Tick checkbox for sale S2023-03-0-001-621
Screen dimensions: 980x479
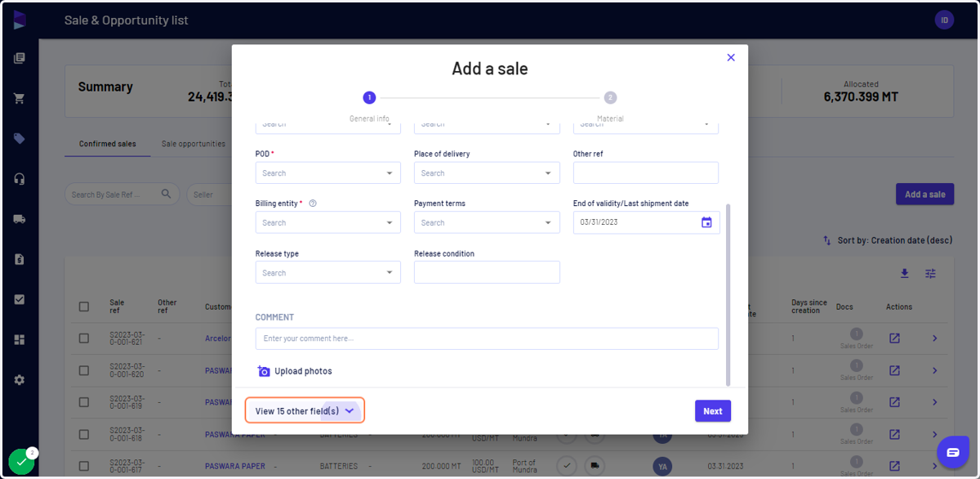click(84, 338)
